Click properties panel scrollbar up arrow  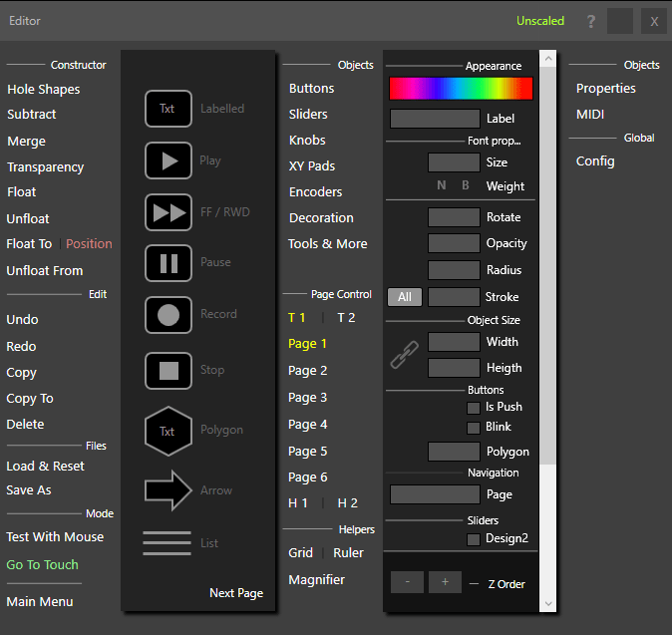coord(548,58)
